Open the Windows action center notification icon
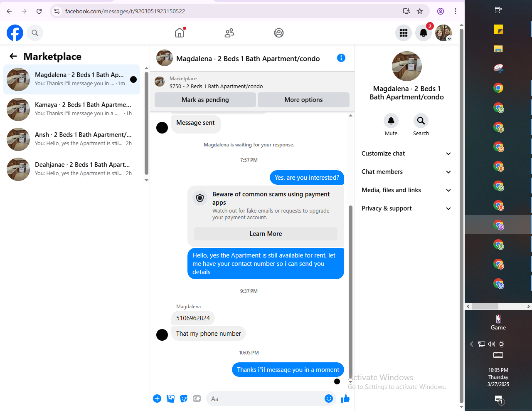The image size is (532, 411). (499, 400)
